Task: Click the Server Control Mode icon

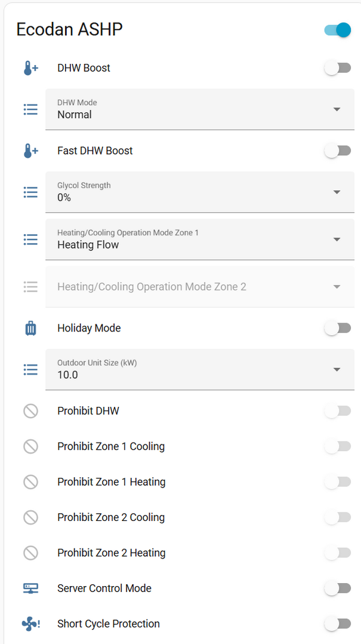Action: 30,588
